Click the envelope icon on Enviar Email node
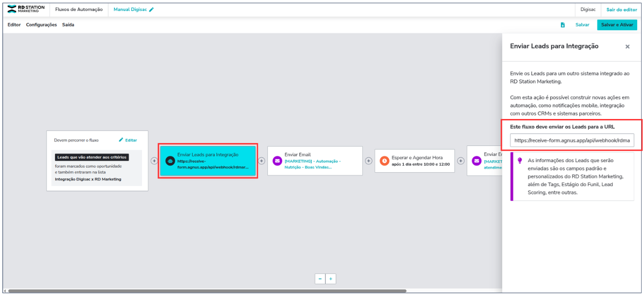Viewport: 644px width, 296px height. click(277, 161)
